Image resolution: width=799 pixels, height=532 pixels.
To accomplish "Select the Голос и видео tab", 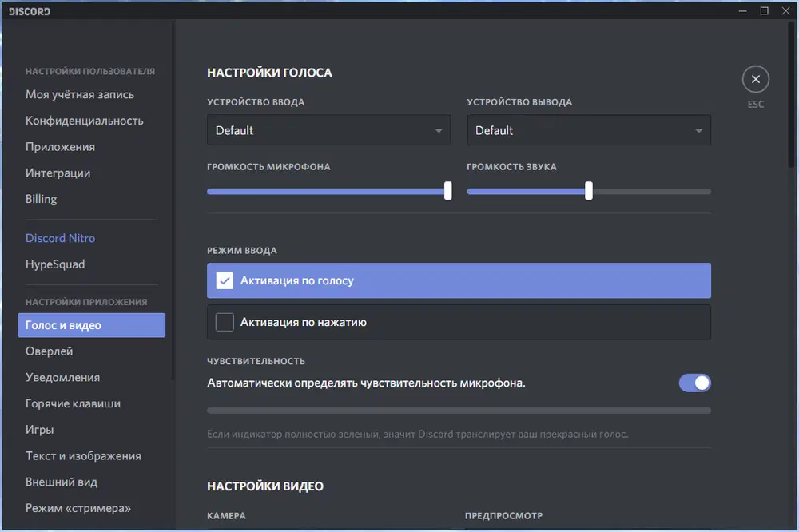I will (91, 325).
